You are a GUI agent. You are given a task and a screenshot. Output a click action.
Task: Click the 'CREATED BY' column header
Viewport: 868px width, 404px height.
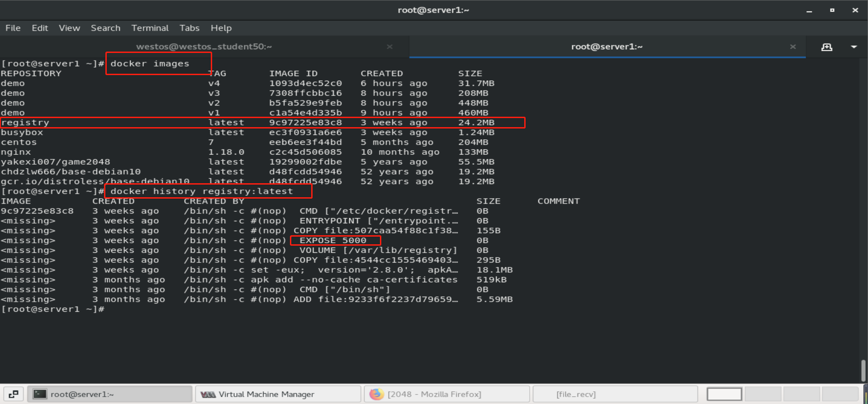214,201
